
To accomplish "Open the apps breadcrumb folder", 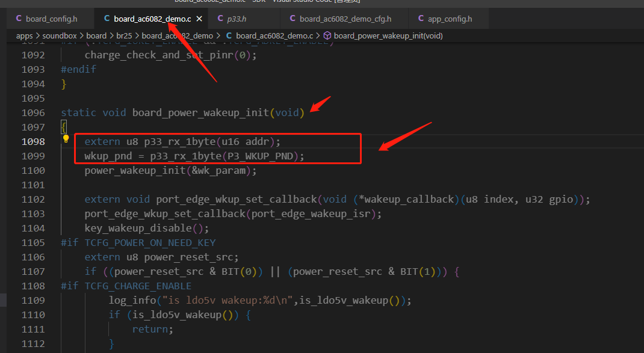I will click(24, 35).
